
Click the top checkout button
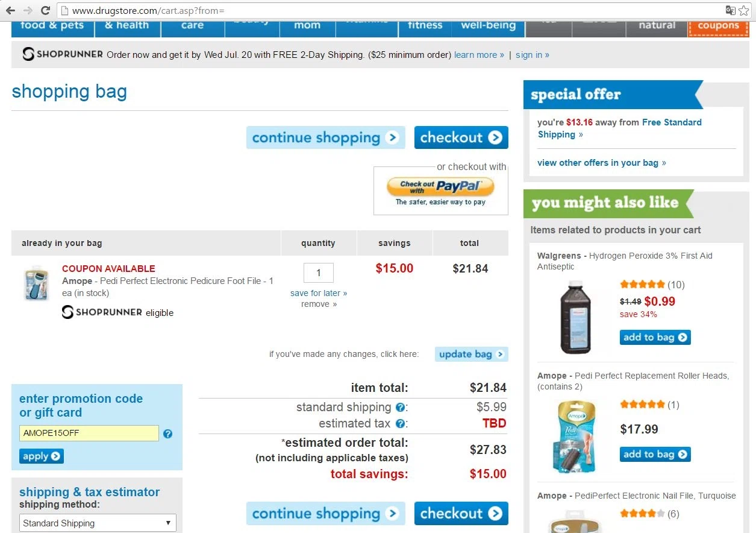point(461,137)
